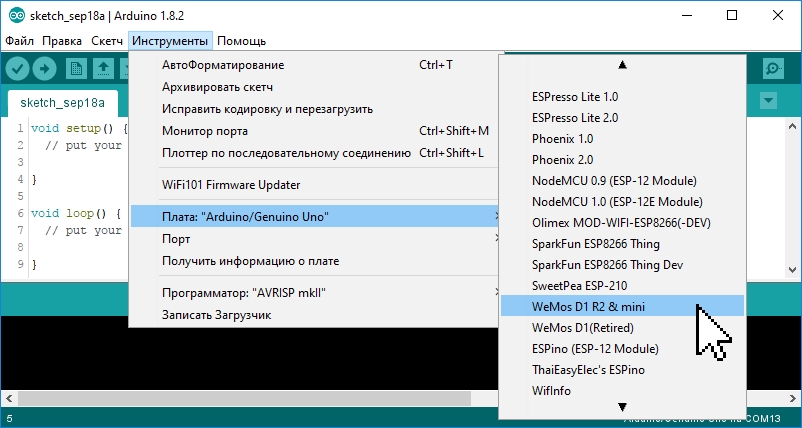Select Phoenix 1.0 board
The height and width of the screenshot is (428, 802).
(622, 139)
